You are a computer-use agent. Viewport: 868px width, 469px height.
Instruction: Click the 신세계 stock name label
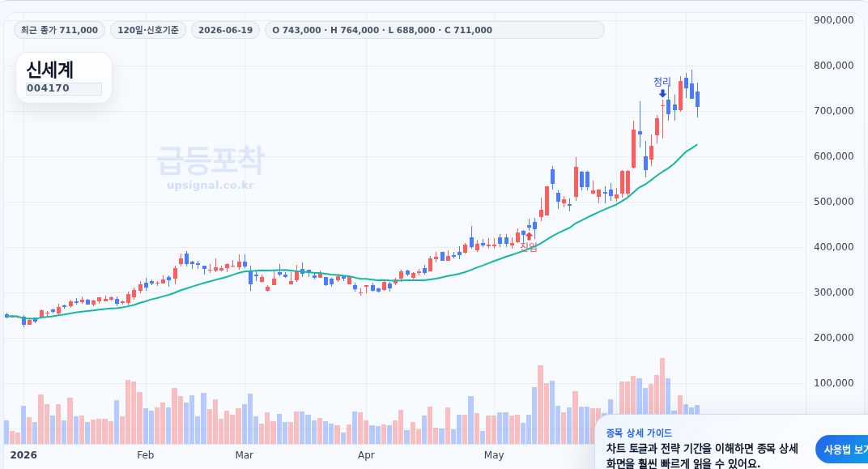point(50,70)
